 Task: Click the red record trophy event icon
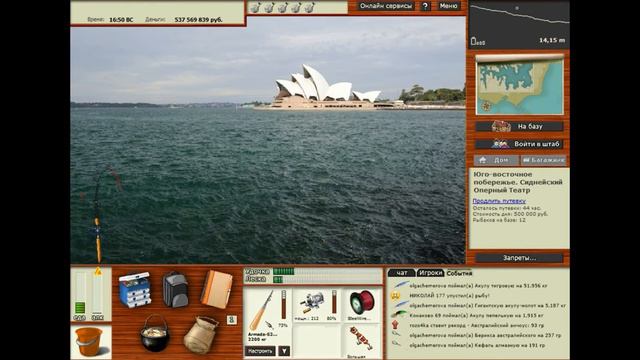[x=395, y=325]
